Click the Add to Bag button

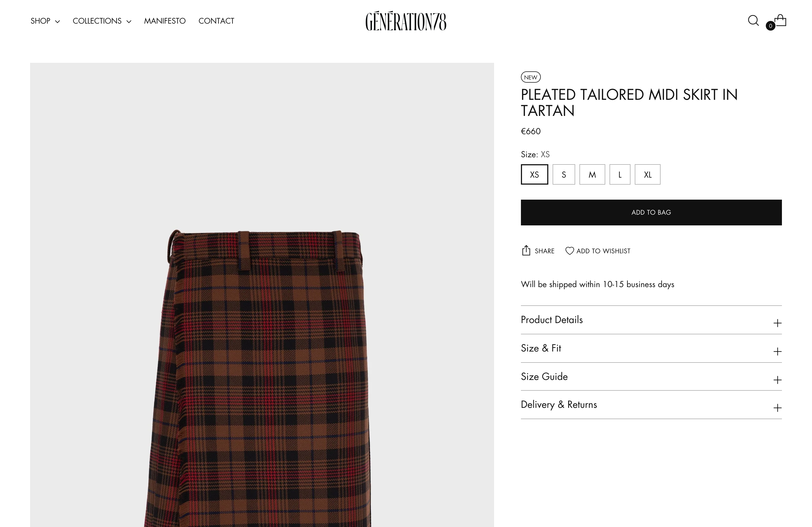point(651,212)
